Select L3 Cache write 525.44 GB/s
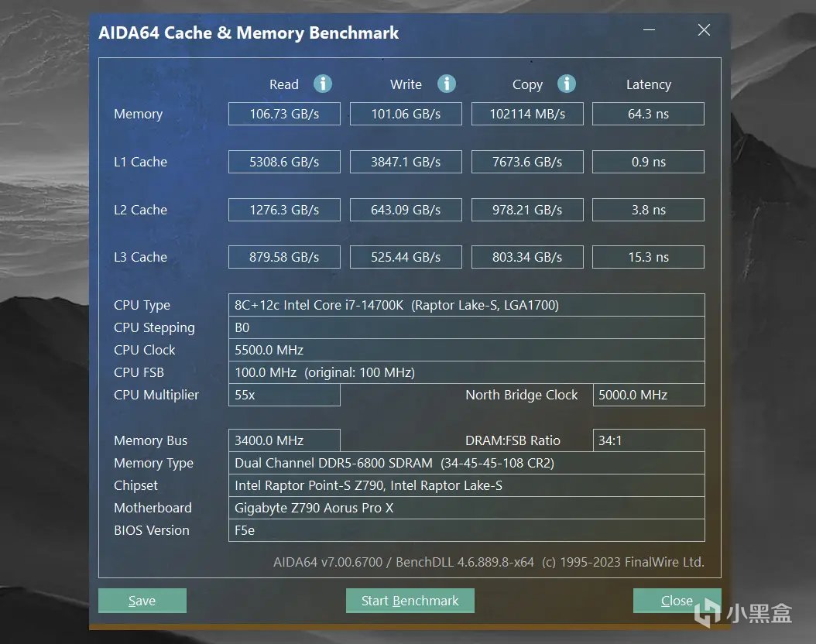Screen dimensions: 816x644 [x=406, y=257]
